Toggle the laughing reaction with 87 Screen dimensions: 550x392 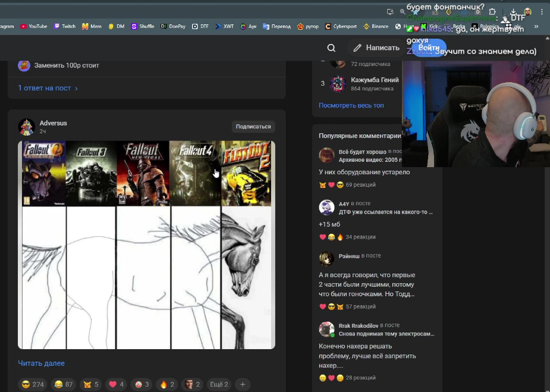coord(64,385)
